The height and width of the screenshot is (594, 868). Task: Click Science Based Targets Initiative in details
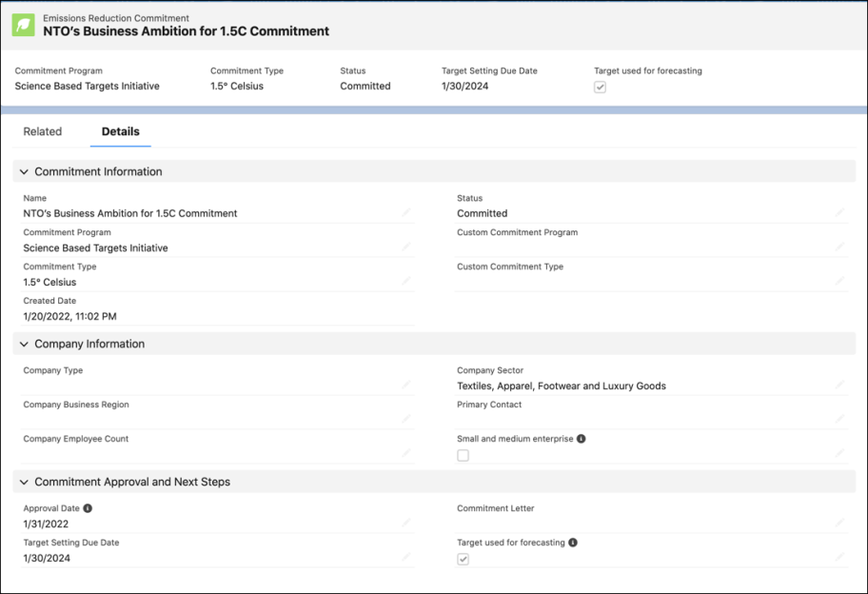click(95, 248)
